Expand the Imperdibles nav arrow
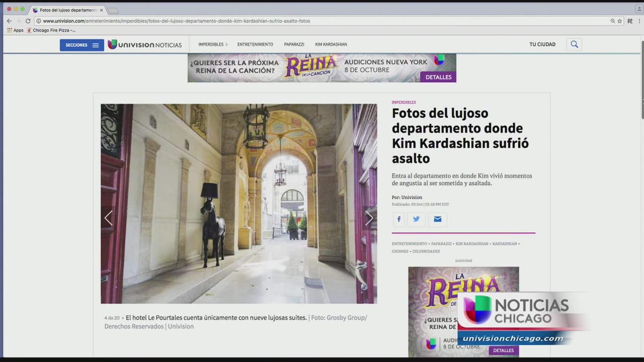Image resolution: width=644 pixels, height=362 pixels. click(227, 45)
